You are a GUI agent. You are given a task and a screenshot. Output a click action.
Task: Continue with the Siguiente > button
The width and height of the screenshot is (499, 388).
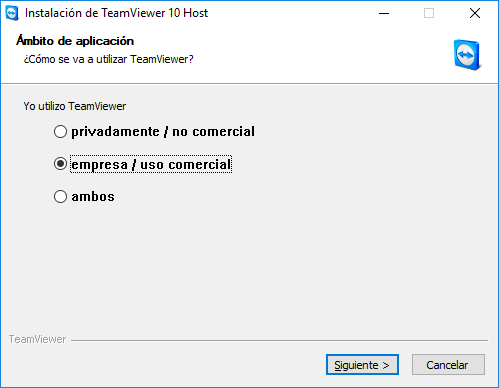362,365
